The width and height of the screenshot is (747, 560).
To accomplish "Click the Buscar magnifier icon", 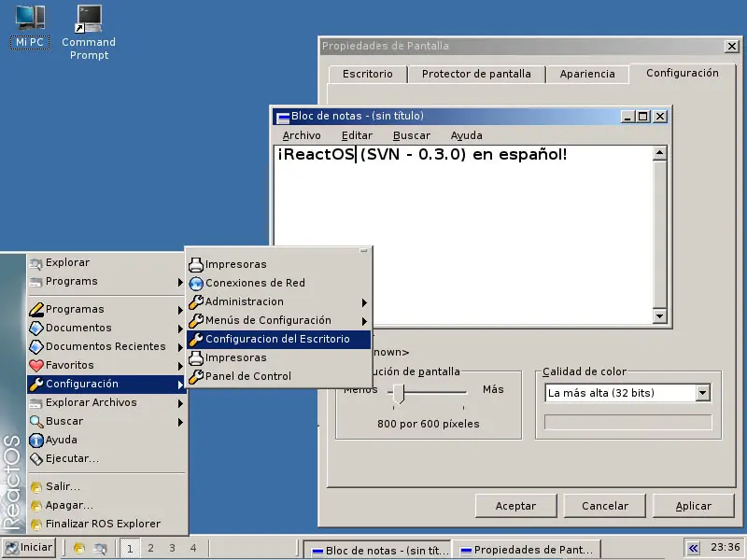I will pyautogui.click(x=36, y=422).
